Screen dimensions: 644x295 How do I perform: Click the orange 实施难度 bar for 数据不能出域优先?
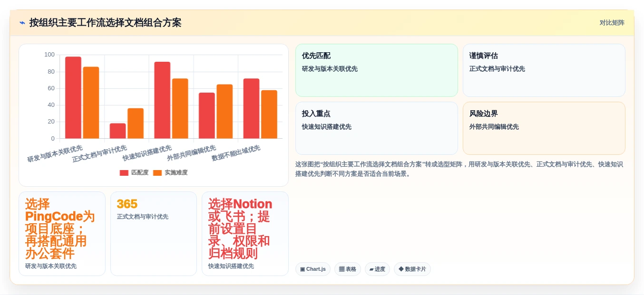click(269, 114)
